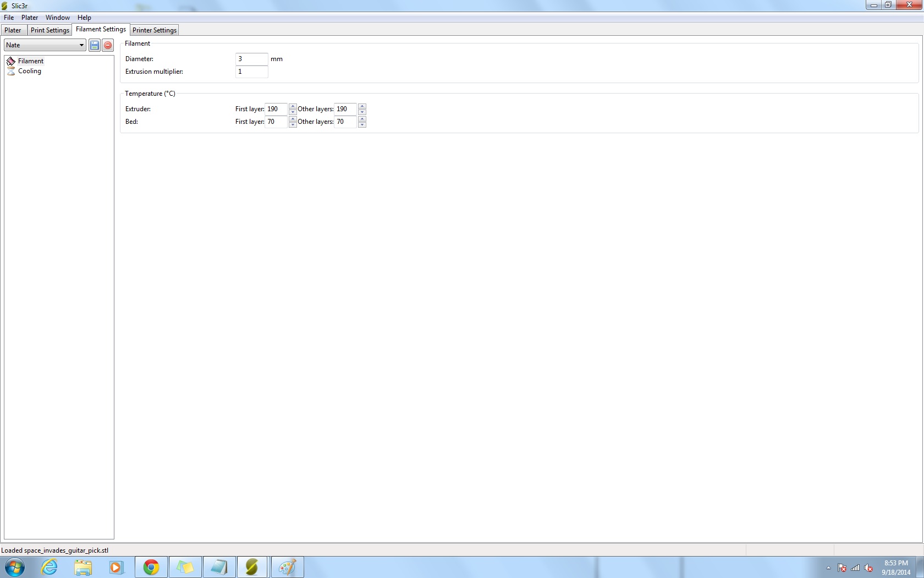Decrease Bed first layer temperature

coord(293,124)
